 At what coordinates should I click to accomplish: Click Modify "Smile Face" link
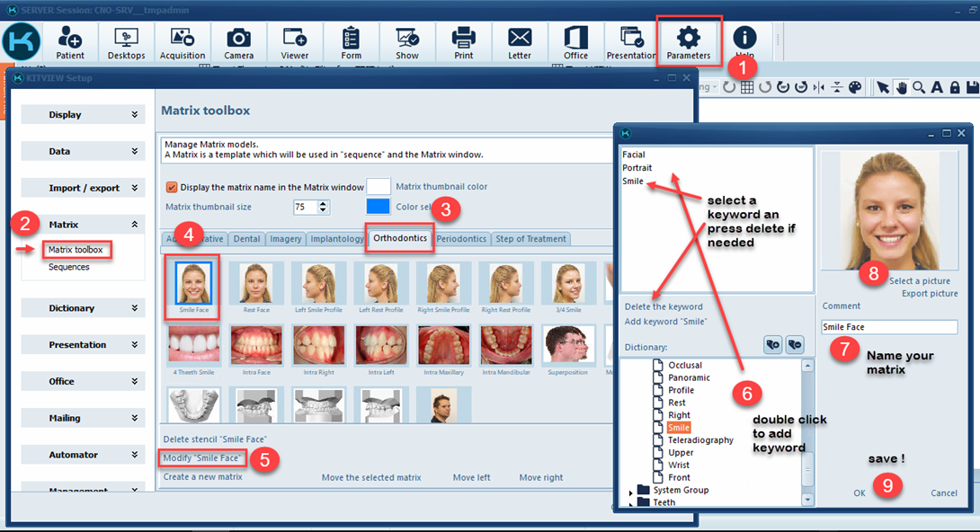[x=203, y=458]
